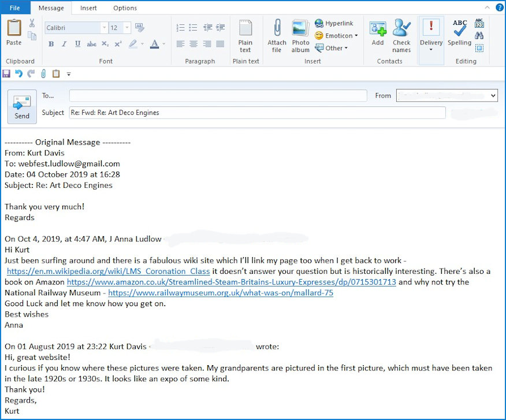The image size is (506, 420).
Task: Click the font color A swatch
Action: coord(154,44)
